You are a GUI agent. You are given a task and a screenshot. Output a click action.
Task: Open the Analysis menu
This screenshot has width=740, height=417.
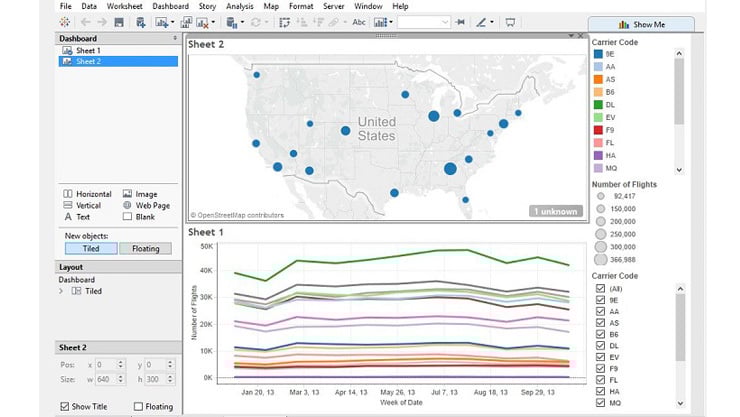[x=240, y=6]
